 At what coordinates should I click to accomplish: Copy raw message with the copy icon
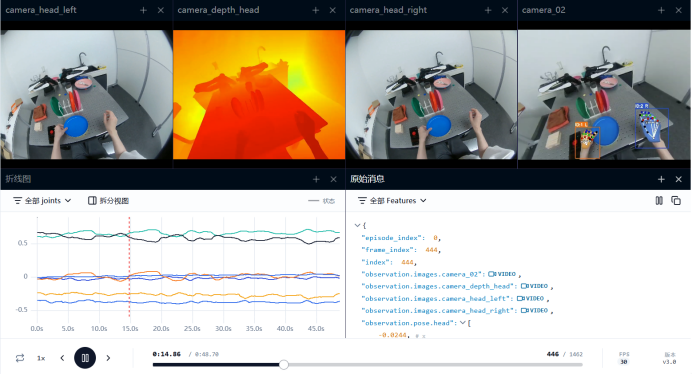676,200
